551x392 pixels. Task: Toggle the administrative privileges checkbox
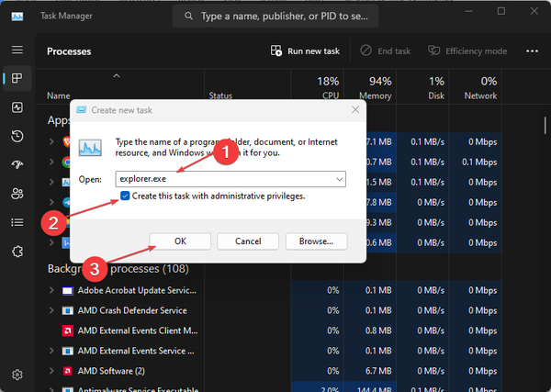pyautogui.click(x=125, y=196)
